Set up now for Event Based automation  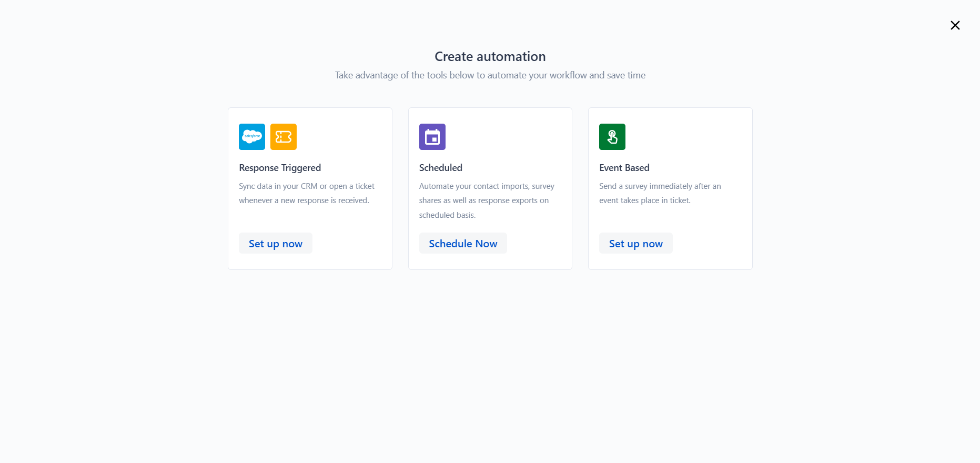(635, 244)
